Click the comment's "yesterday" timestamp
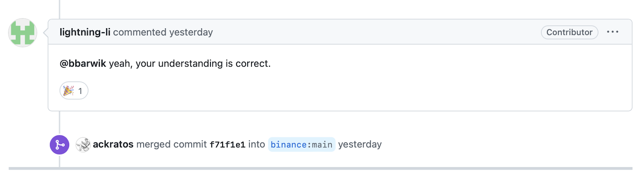The image size is (644, 174). [x=191, y=32]
